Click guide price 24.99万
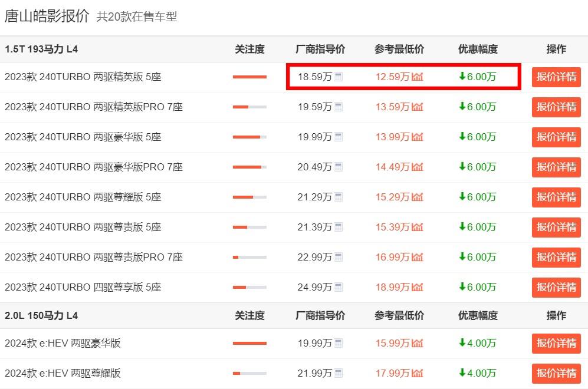 pos(315,287)
